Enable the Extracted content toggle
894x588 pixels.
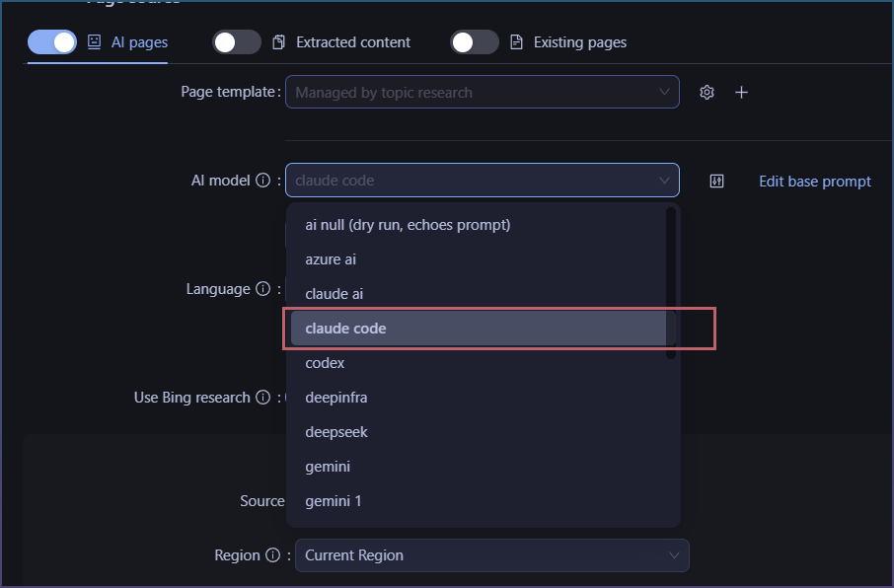tap(237, 42)
